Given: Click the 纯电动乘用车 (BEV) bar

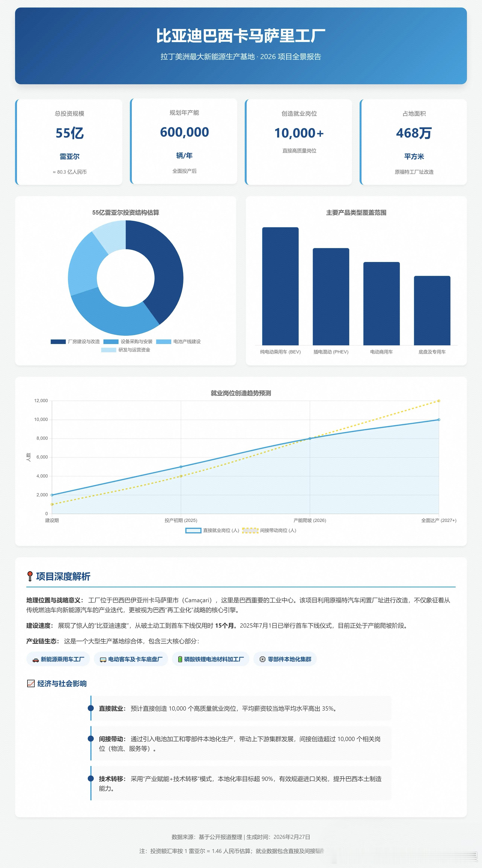Looking at the screenshot, I should pos(280,286).
